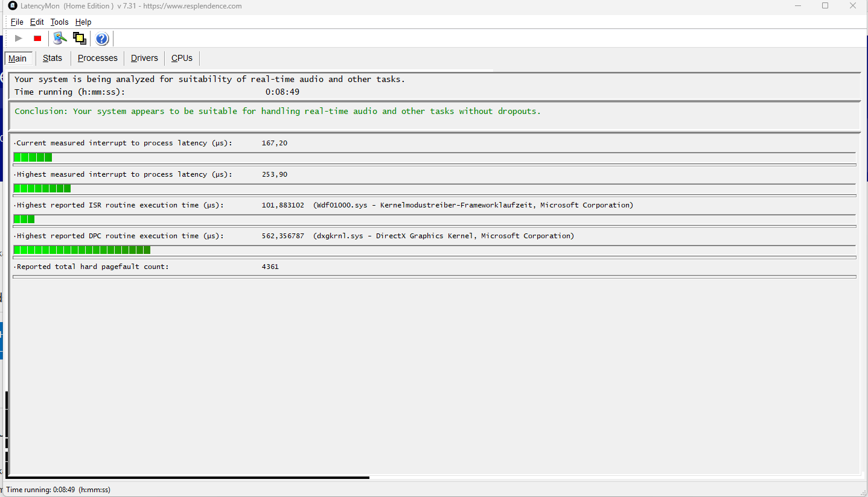The image size is (868, 497).
Task: Click the ISR time value 101,883102
Action: click(x=283, y=205)
